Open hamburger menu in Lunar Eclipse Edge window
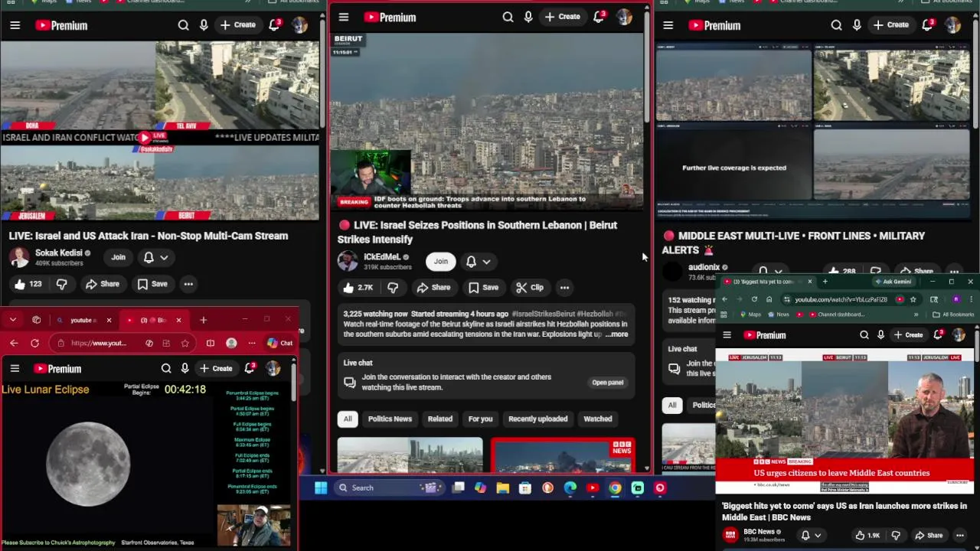Viewport: 980px width, 551px height. pyautogui.click(x=15, y=368)
